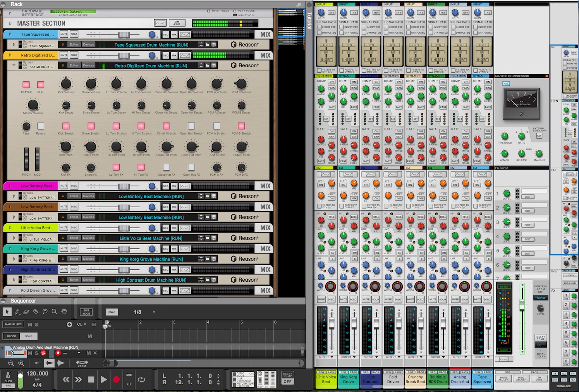Click the largest waveform zoom icon
Viewport: 579px width, 392px height.
coord(61,363)
